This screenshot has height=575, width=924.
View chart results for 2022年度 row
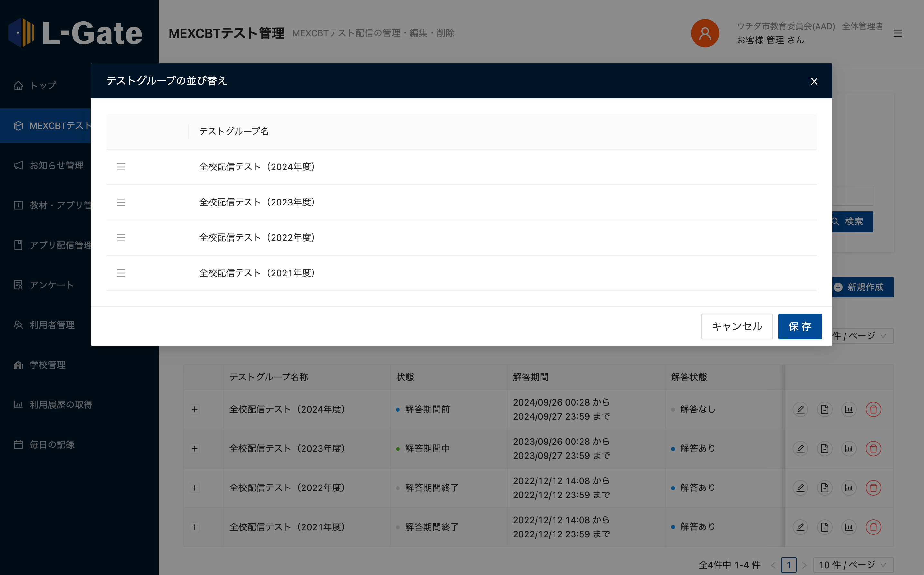[849, 488]
